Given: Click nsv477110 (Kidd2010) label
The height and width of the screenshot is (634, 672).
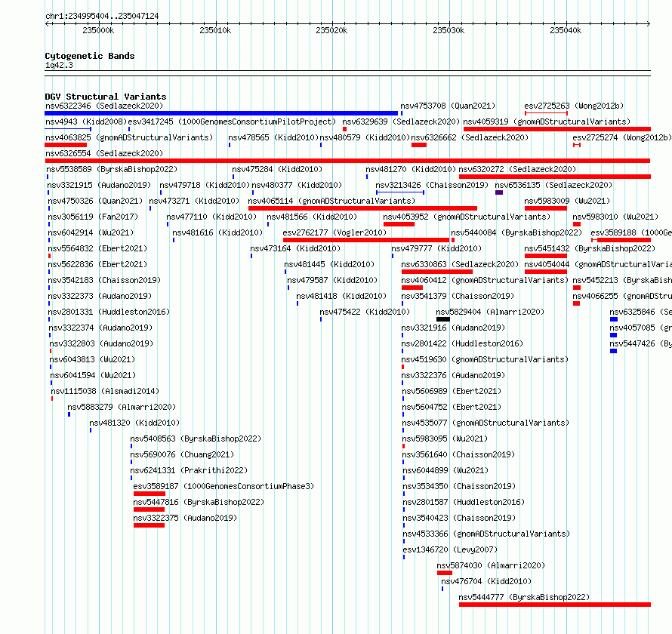Looking at the screenshot, I should [211, 217].
